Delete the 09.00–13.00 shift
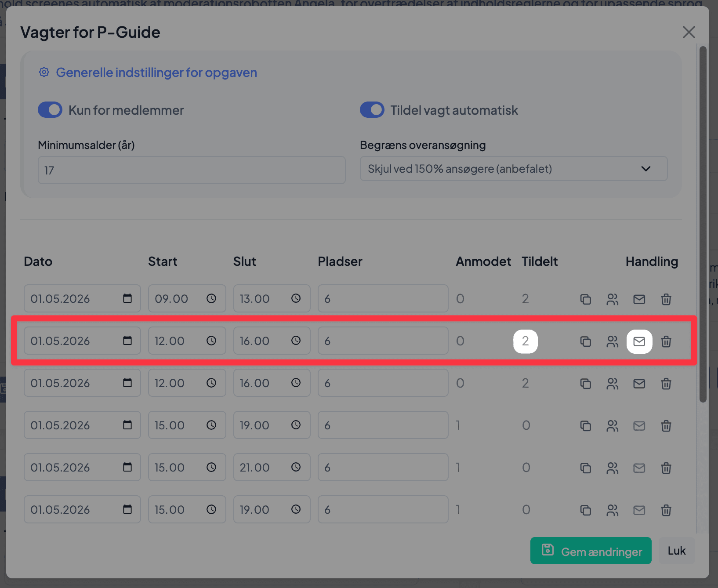 pos(666,299)
